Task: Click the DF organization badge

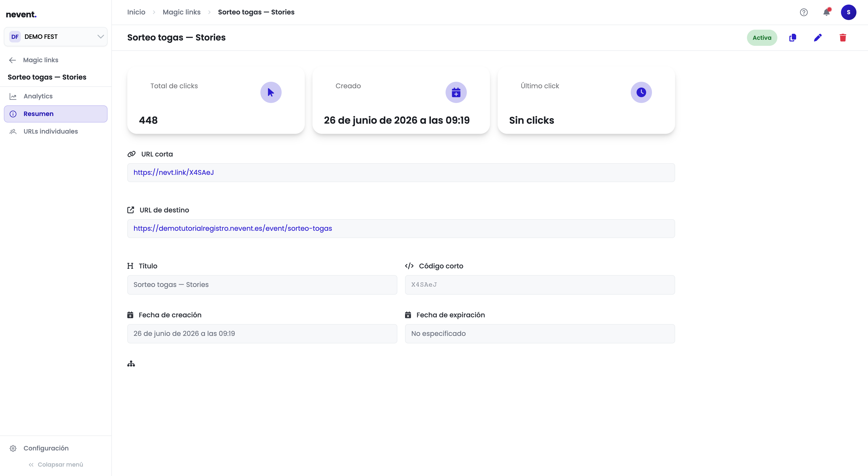Action: coord(15,37)
